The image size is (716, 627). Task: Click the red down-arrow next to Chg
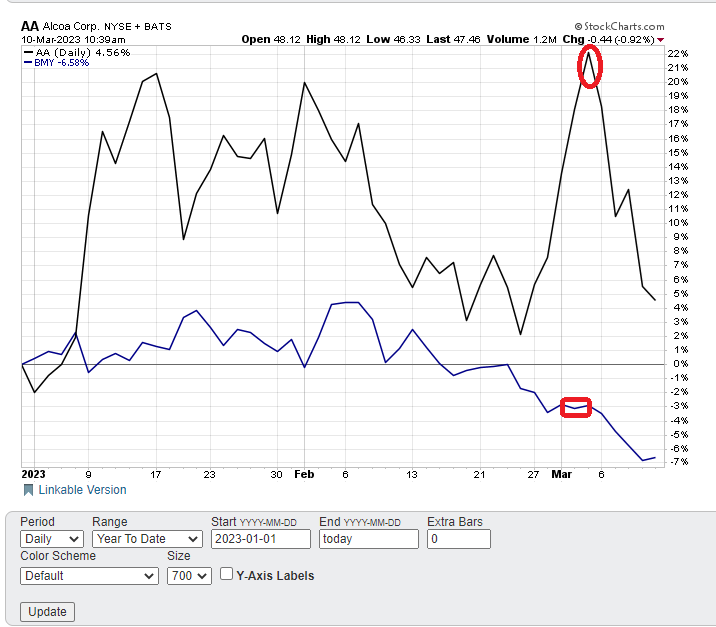coord(660,40)
